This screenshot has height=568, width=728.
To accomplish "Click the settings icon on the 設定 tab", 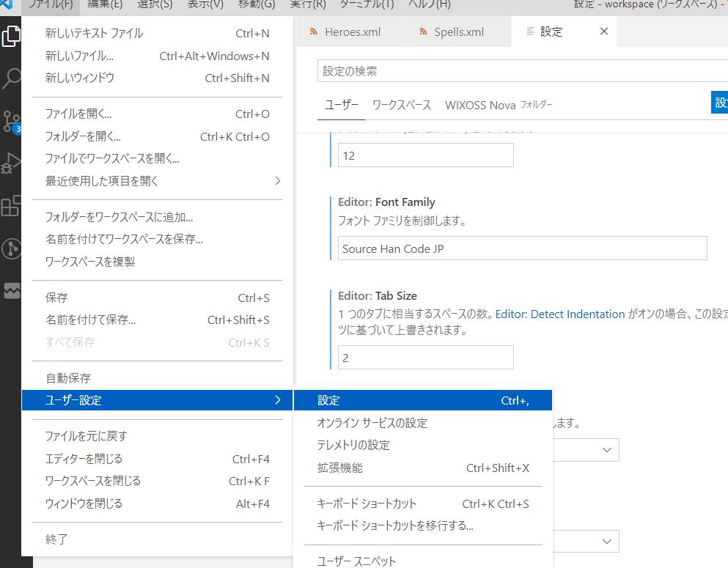I will point(530,32).
